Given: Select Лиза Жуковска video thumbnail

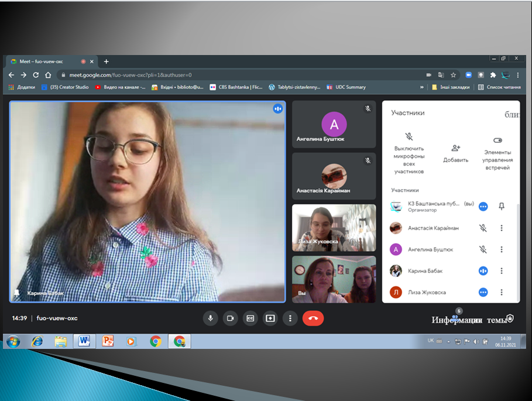Looking at the screenshot, I should [x=334, y=227].
